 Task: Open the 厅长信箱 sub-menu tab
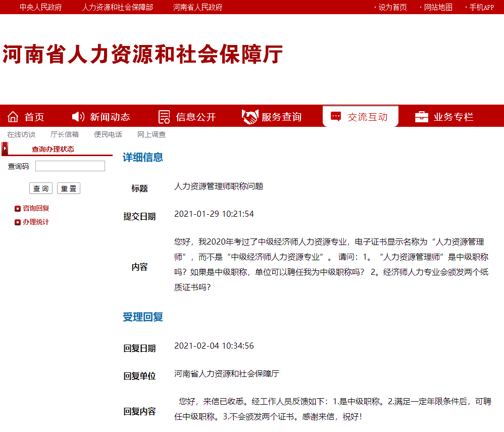(65, 134)
